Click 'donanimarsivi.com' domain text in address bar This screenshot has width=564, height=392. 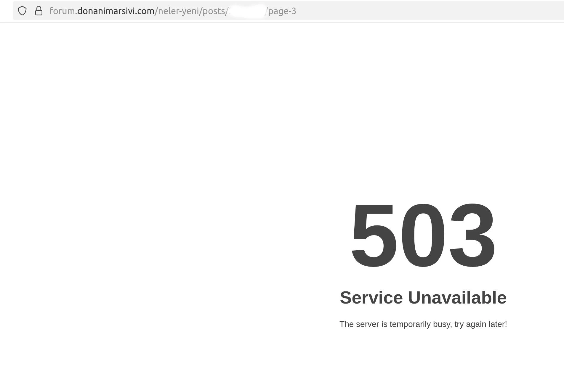(116, 11)
